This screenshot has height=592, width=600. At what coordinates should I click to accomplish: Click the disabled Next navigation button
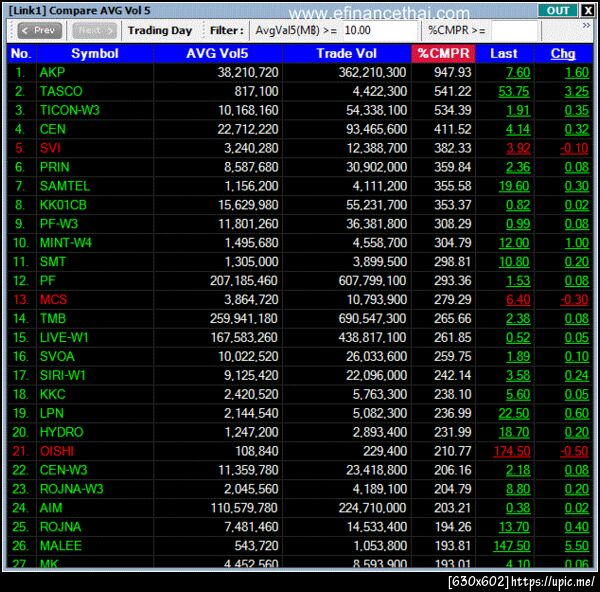click(95, 30)
